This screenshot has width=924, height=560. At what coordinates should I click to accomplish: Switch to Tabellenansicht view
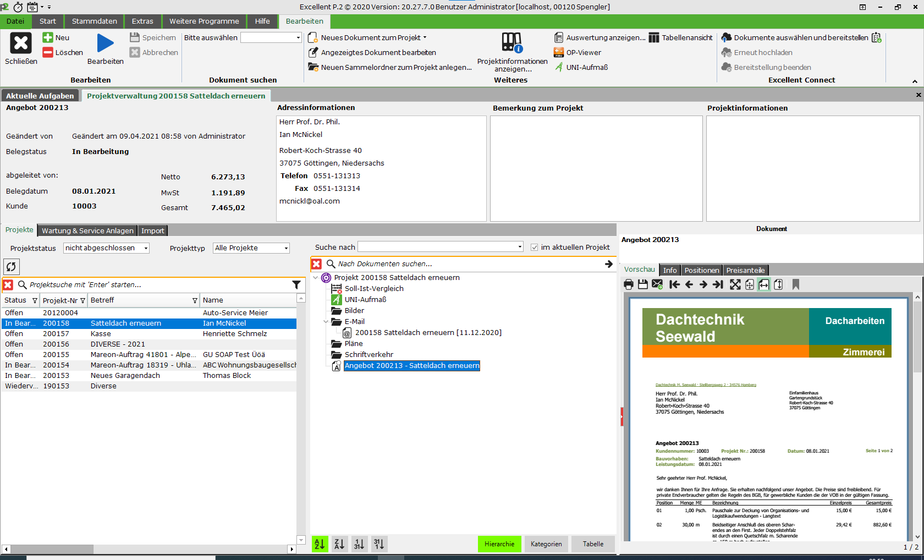coord(681,37)
